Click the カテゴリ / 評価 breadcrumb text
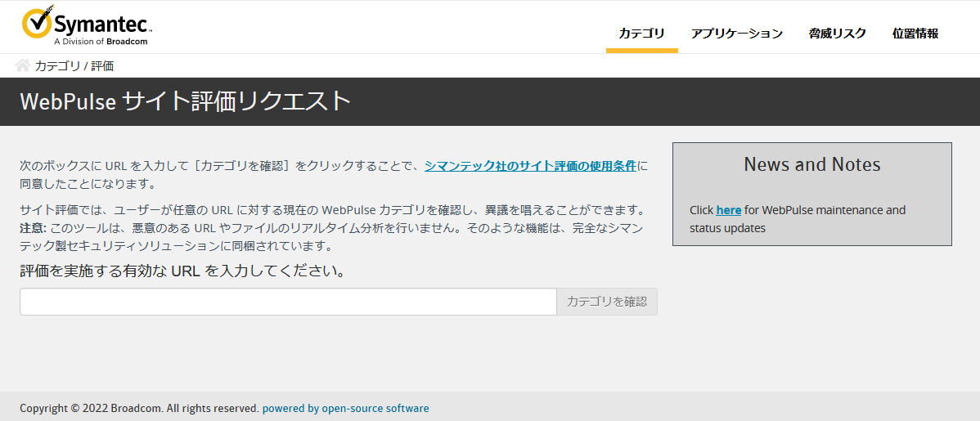 [74, 65]
